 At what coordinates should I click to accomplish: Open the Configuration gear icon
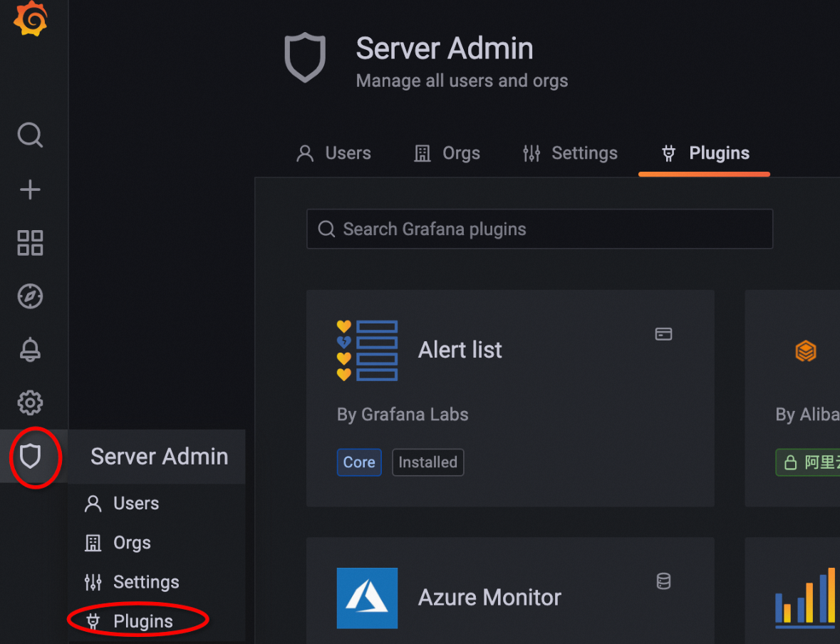[x=30, y=402]
